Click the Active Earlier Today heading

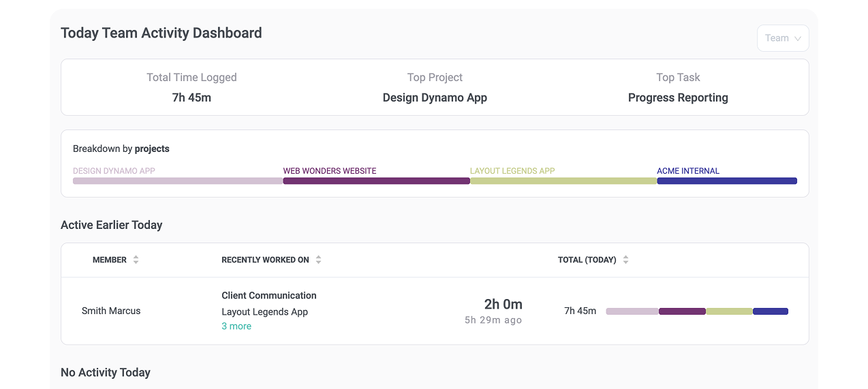[x=112, y=225]
